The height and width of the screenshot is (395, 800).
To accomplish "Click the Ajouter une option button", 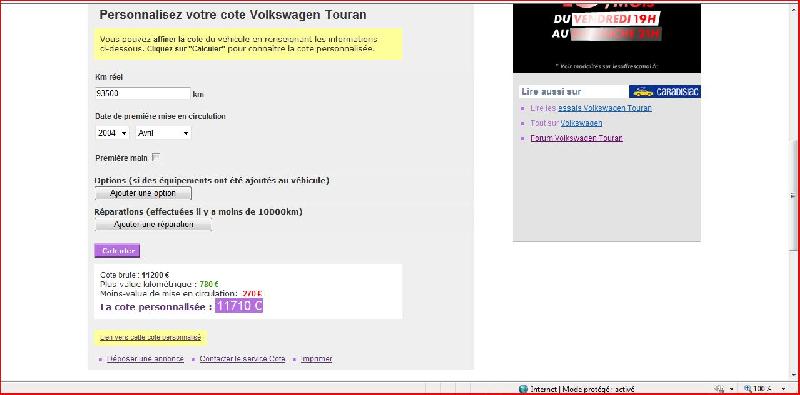I will (143, 193).
